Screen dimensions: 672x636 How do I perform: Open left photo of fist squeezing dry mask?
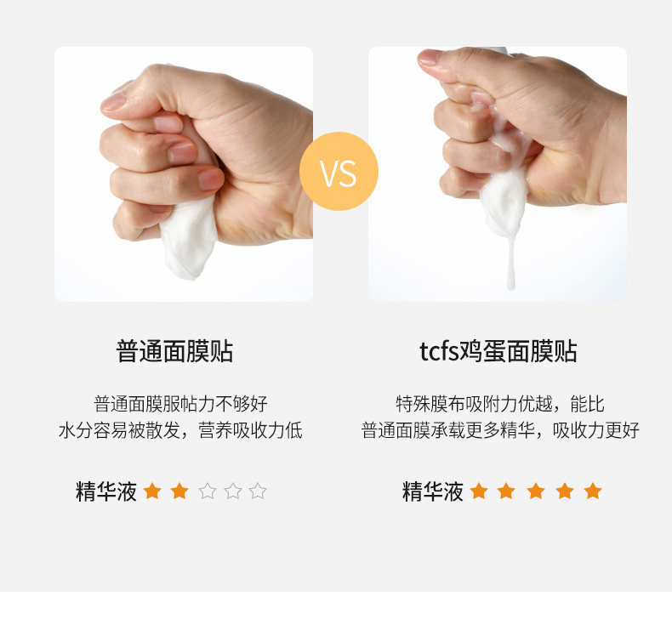184,174
